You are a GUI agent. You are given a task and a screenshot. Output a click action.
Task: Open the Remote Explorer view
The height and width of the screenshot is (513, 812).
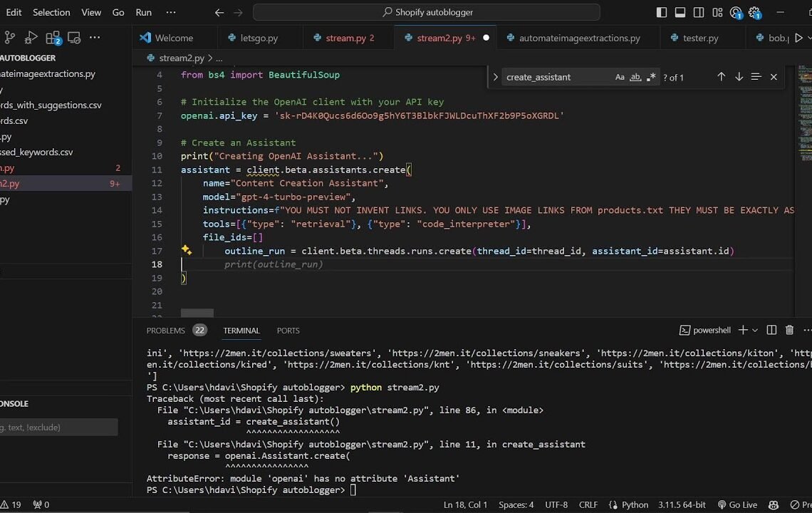74,38
